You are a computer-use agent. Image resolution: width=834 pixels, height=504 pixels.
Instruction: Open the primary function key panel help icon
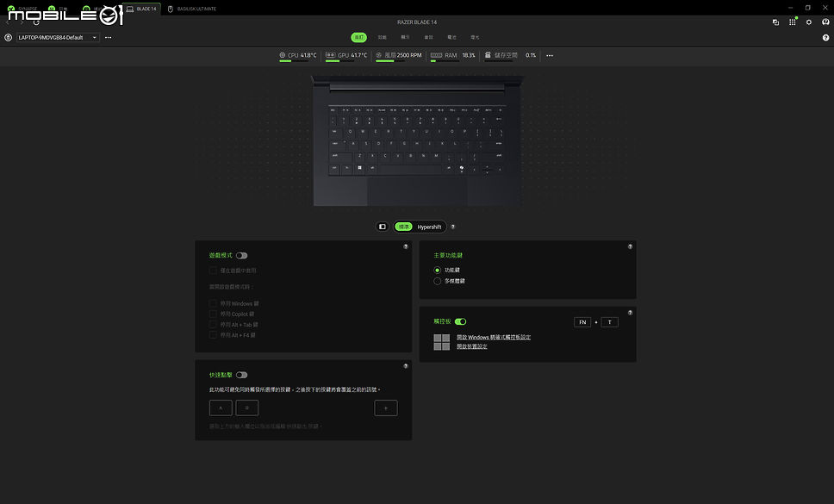point(631,246)
